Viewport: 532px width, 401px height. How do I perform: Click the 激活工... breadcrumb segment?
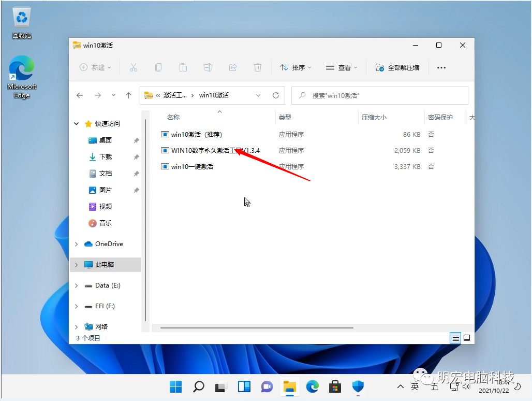tap(175, 95)
